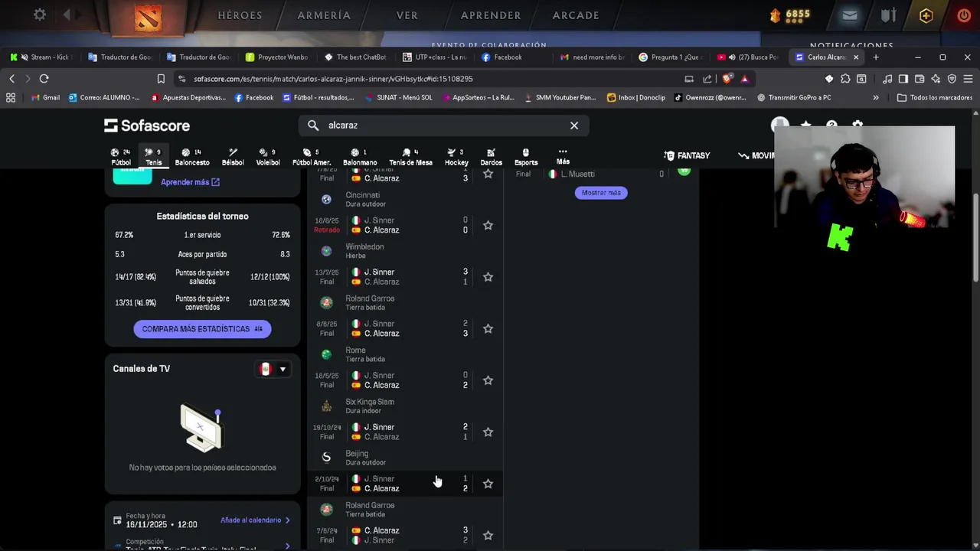The width and height of the screenshot is (980, 551).
Task: Reload the Sofascore page
Action: (x=44, y=79)
